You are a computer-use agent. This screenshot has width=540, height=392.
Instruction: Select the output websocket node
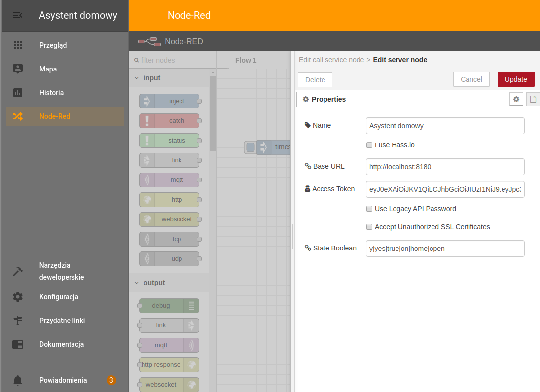[x=169, y=385]
